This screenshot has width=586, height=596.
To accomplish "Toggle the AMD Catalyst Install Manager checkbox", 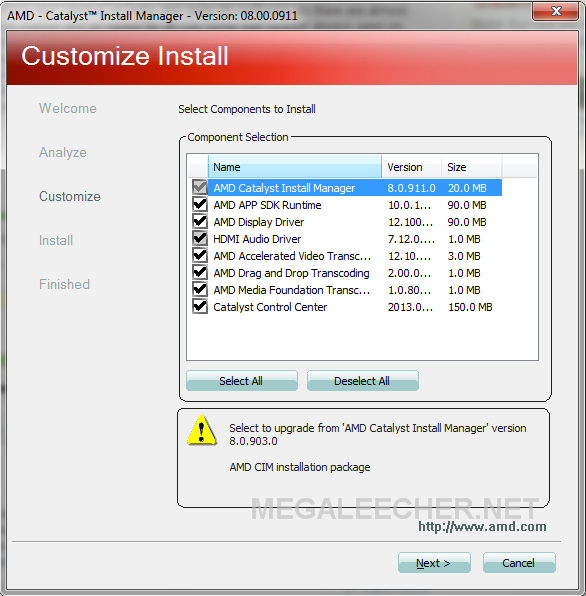I will 200,187.
